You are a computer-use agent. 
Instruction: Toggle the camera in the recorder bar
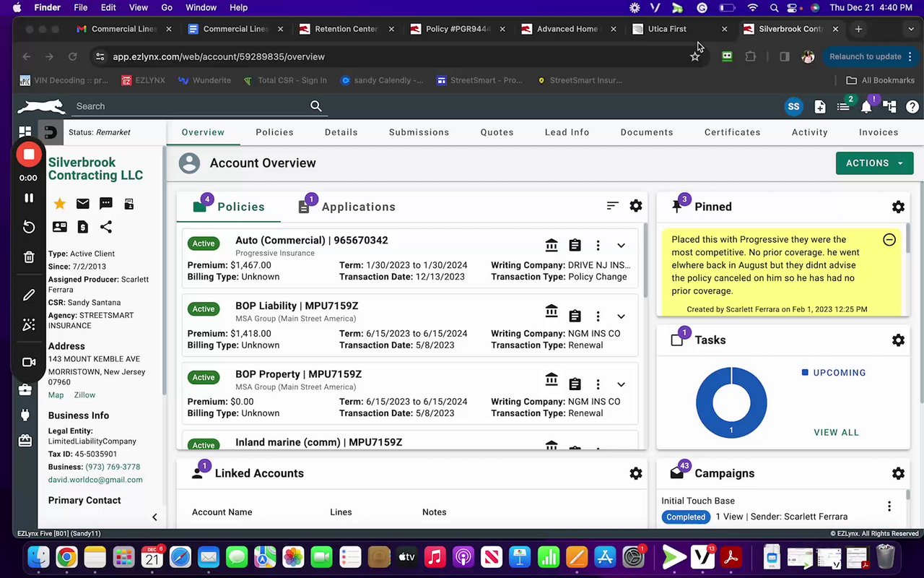pos(29,362)
